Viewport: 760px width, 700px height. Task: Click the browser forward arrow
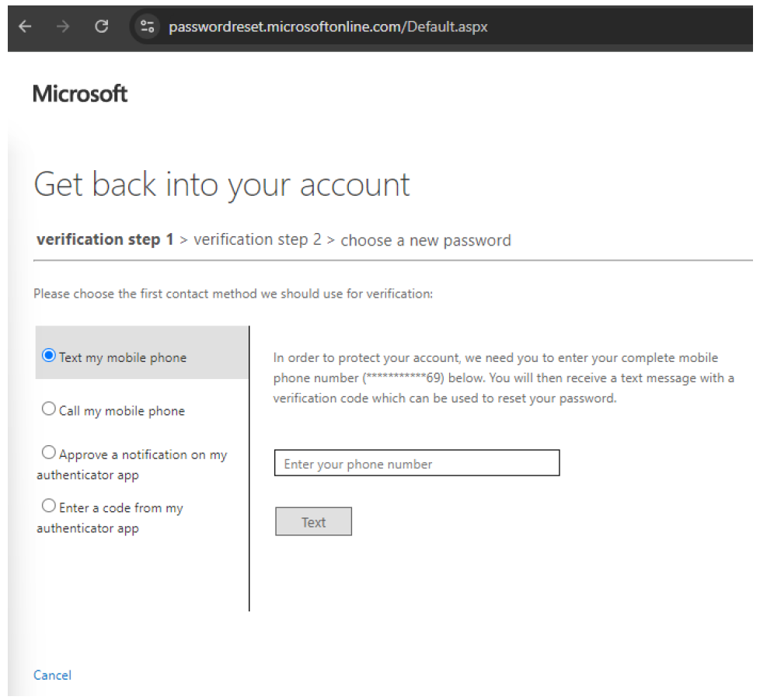tap(63, 26)
